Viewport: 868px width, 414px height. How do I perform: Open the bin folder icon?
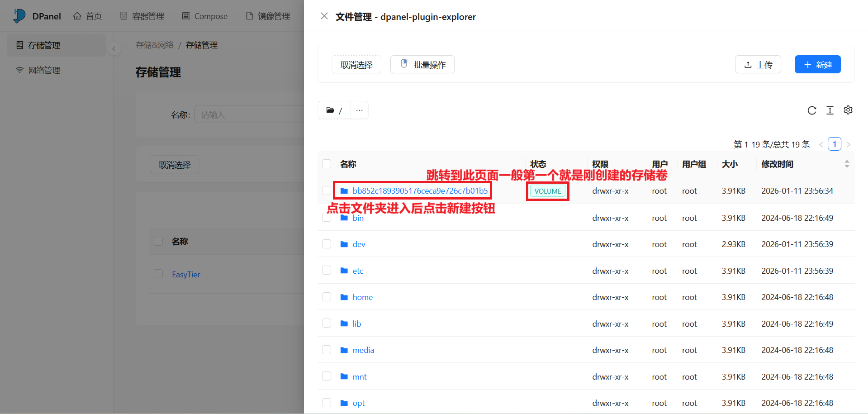[x=344, y=218]
